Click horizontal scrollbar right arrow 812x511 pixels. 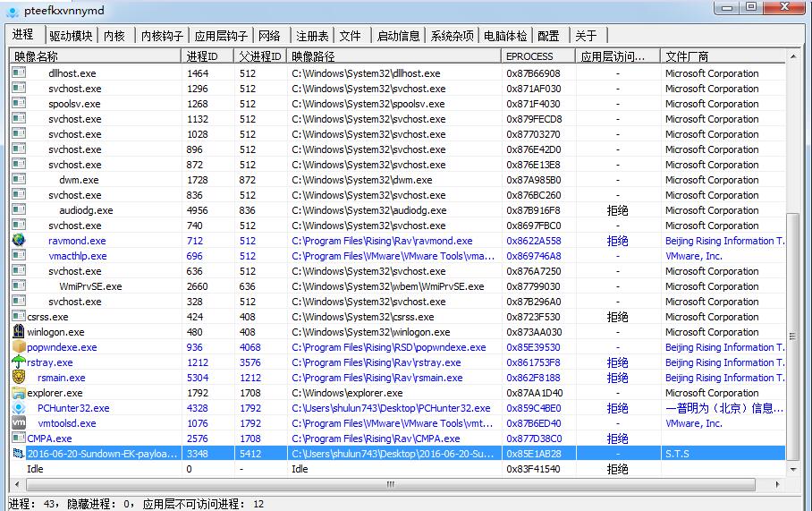(x=777, y=484)
